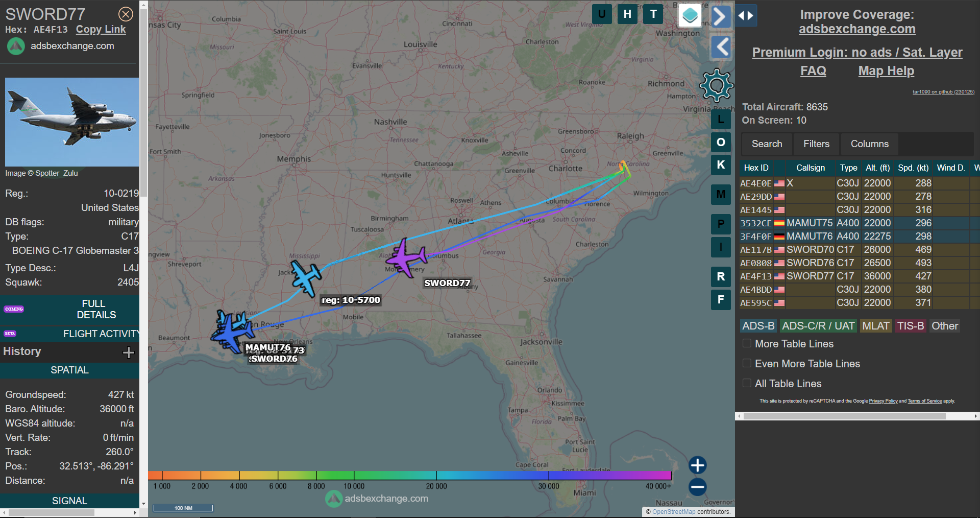Click the M map option button
The height and width of the screenshot is (518, 980).
(x=721, y=194)
